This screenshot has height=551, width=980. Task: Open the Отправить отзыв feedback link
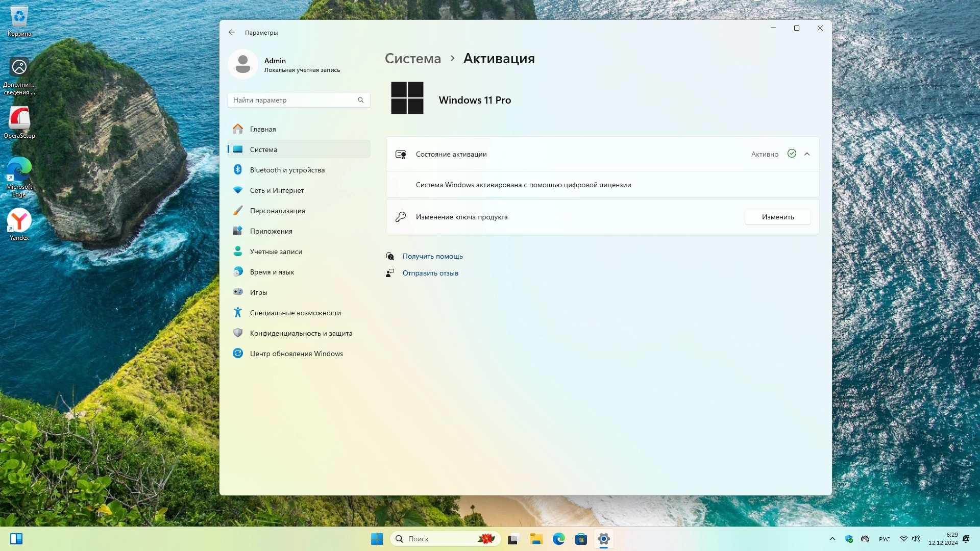[x=430, y=273]
